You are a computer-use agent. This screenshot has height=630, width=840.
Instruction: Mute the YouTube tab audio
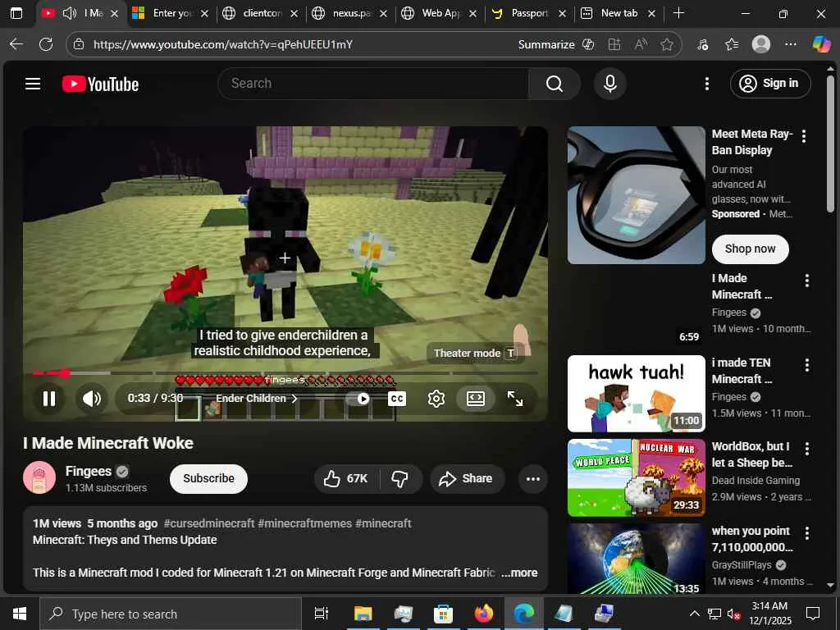pyautogui.click(x=69, y=13)
